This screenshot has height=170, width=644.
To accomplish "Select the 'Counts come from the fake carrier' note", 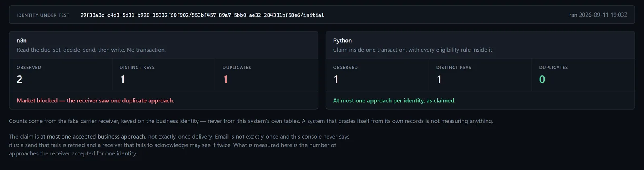I will pos(251,121).
